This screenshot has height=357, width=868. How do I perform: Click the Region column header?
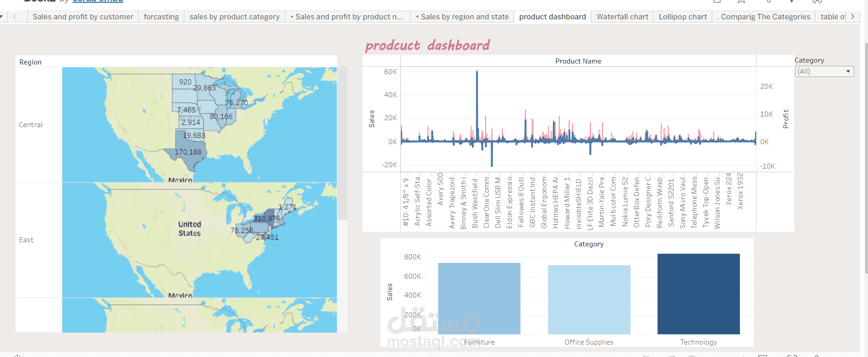[x=30, y=62]
